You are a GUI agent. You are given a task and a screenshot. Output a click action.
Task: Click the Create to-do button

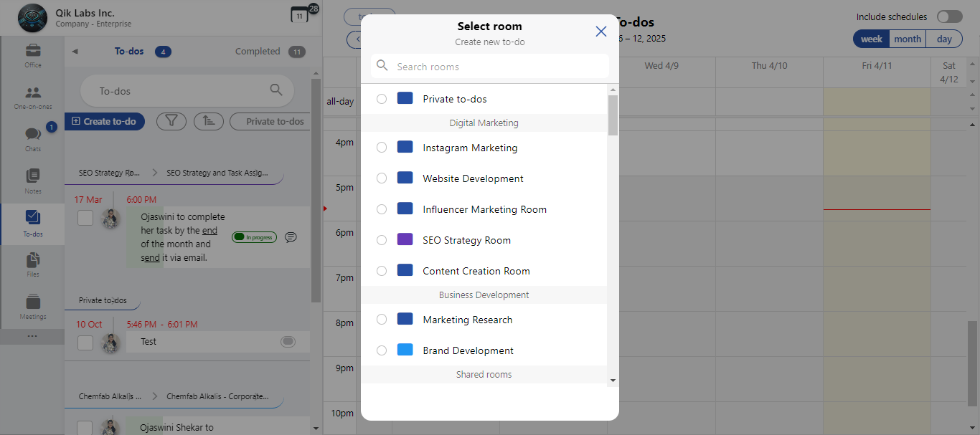coord(105,121)
